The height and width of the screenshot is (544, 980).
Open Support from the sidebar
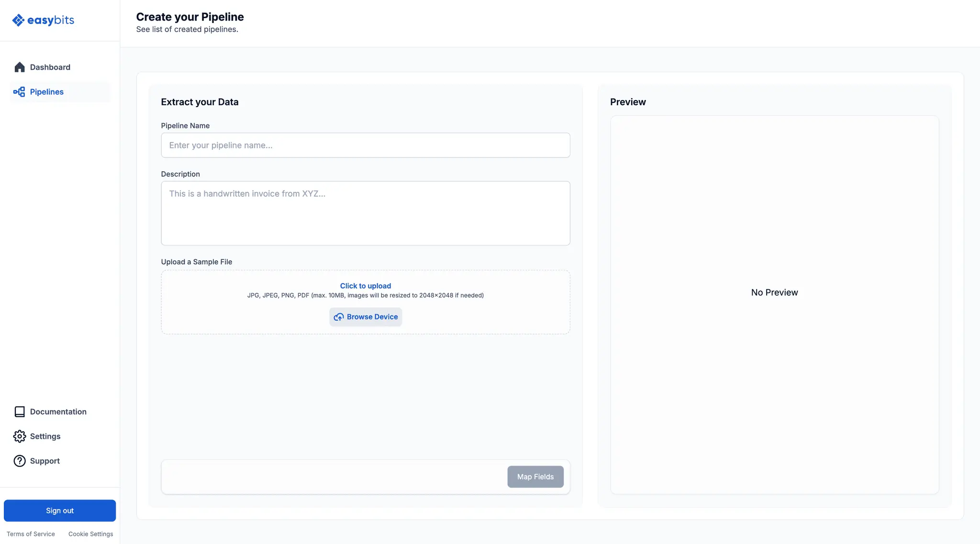pos(60,461)
